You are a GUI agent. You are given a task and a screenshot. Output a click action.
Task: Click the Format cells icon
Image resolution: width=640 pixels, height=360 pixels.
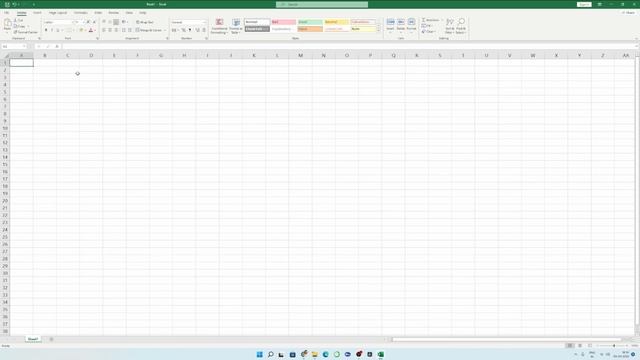click(411, 22)
